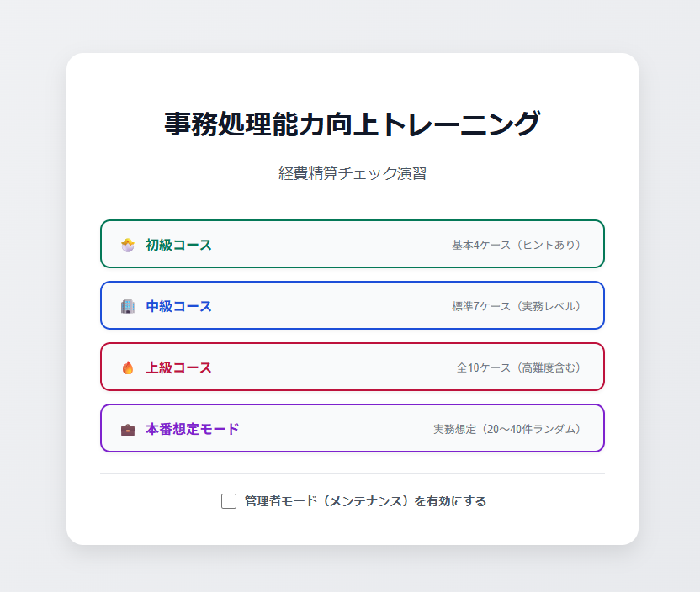Click the 中級コース label text
This screenshot has height=592, width=700.
(178, 305)
